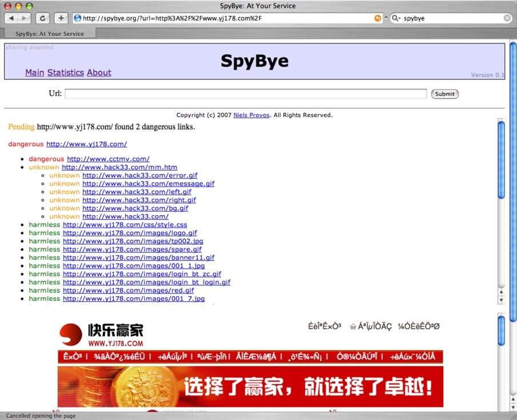
Task: Open the hack33.com/error.gif link
Action: 140,175
